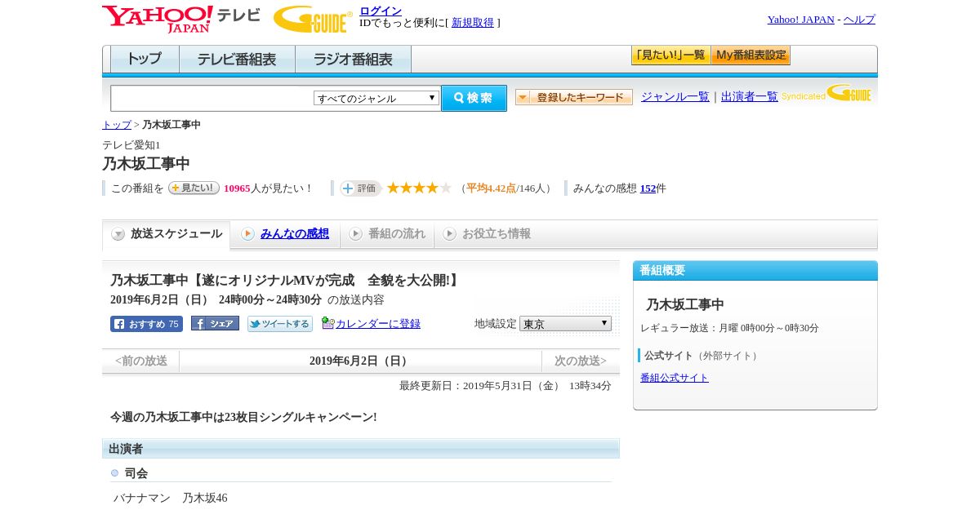Click the 2019年6月2日(日) date between broadcast arrows
The image size is (980, 514).
tap(360, 361)
